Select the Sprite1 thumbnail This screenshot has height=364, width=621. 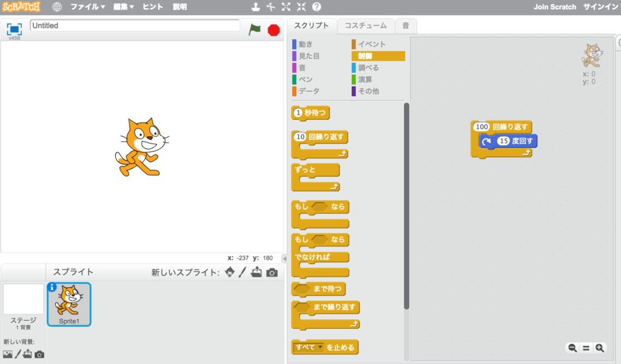[69, 304]
